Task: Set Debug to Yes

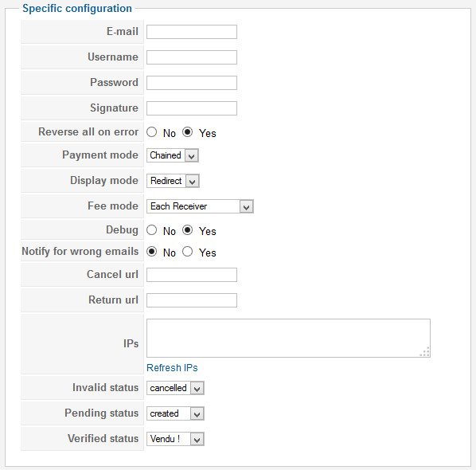Action: coord(187,230)
